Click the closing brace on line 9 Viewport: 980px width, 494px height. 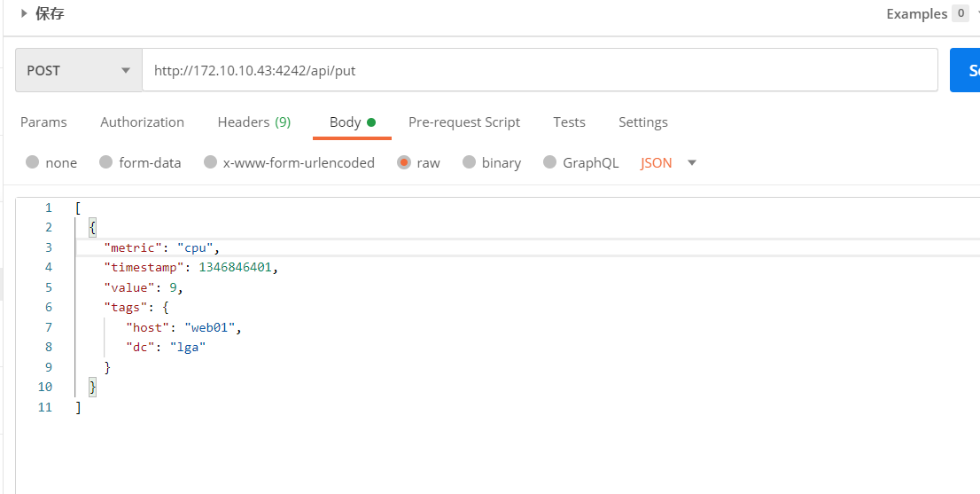pyautogui.click(x=107, y=367)
